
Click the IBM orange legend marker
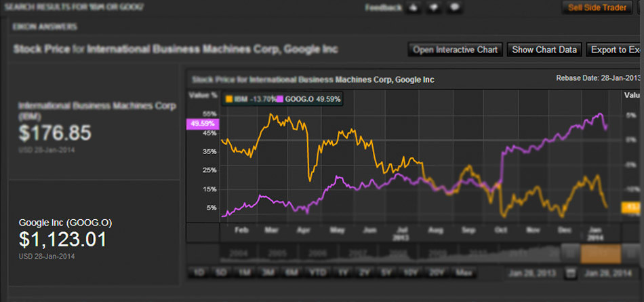coord(229,99)
